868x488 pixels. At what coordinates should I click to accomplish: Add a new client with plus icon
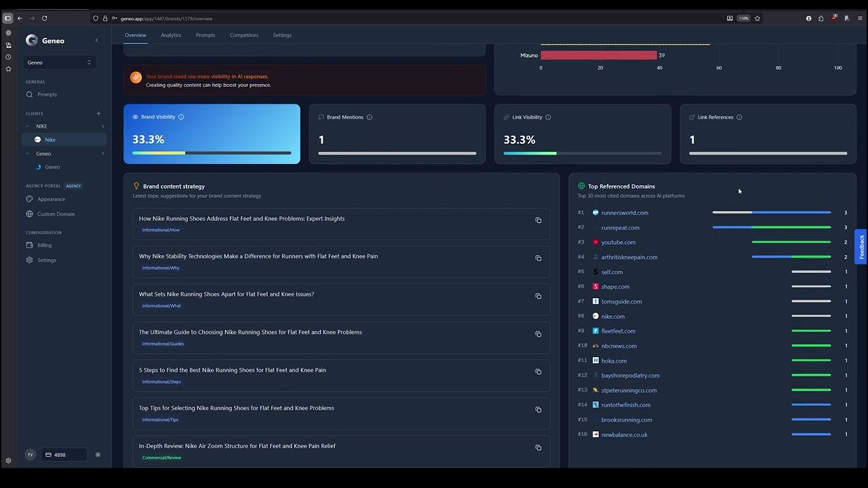[98, 114]
